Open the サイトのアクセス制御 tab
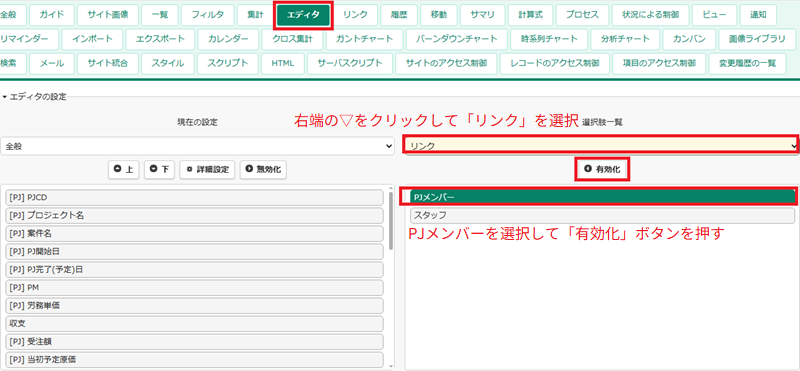 (x=446, y=63)
